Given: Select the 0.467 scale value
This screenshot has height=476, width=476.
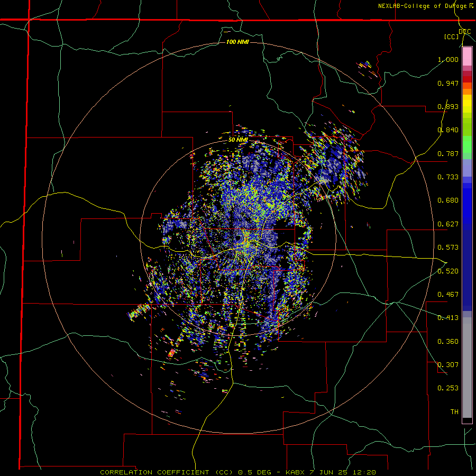Looking at the screenshot, I should click(x=448, y=295).
